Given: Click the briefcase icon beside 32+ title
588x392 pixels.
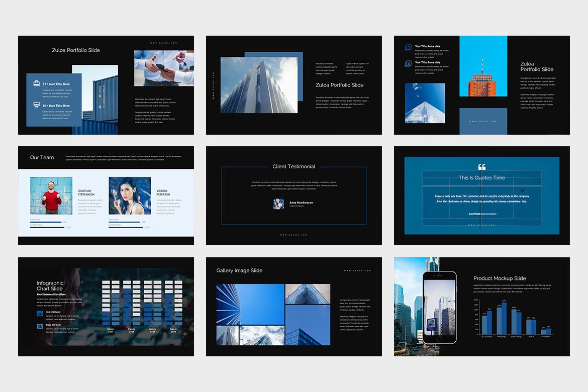Looking at the screenshot, I should click(x=37, y=83).
